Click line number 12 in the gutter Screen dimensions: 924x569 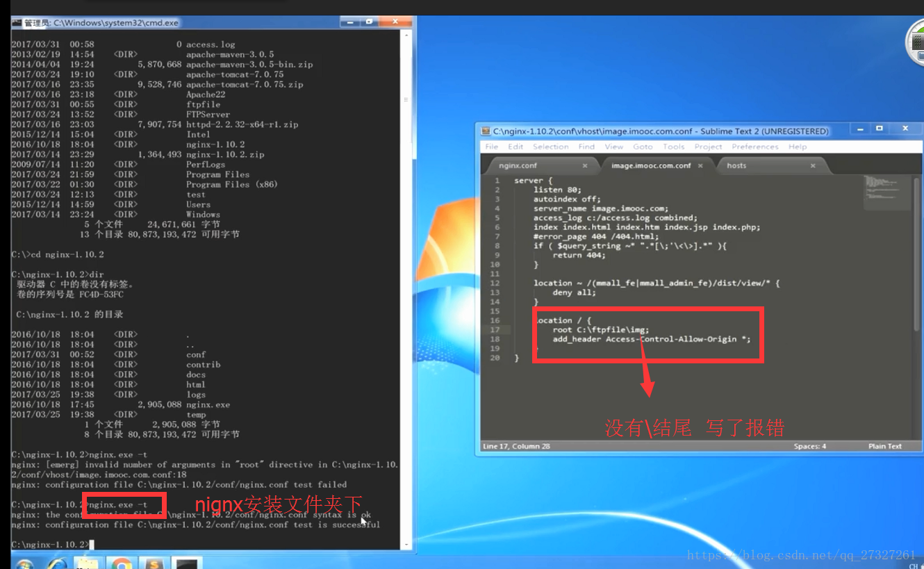[x=495, y=283]
